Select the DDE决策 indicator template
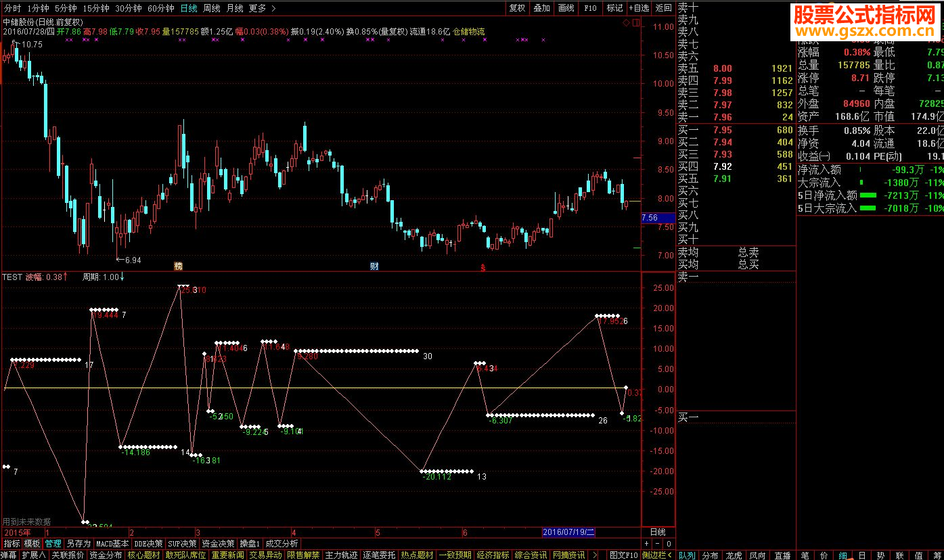Image resolution: width=944 pixels, height=560 pixels. coord(148,543)
